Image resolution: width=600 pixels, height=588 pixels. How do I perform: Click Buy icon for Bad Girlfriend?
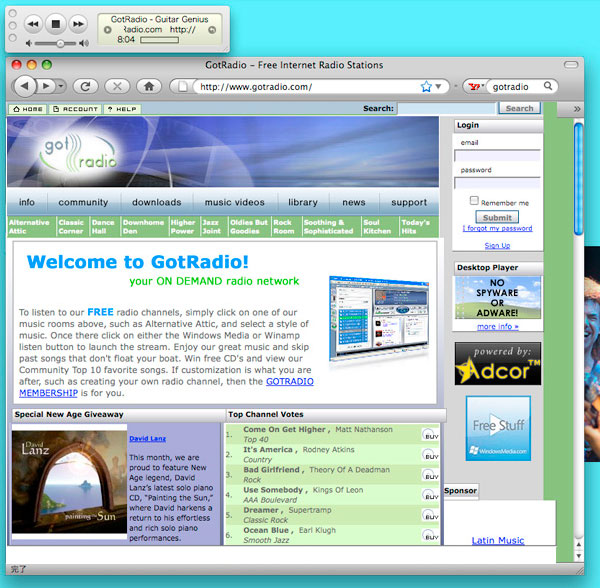[x=430, y=475]
